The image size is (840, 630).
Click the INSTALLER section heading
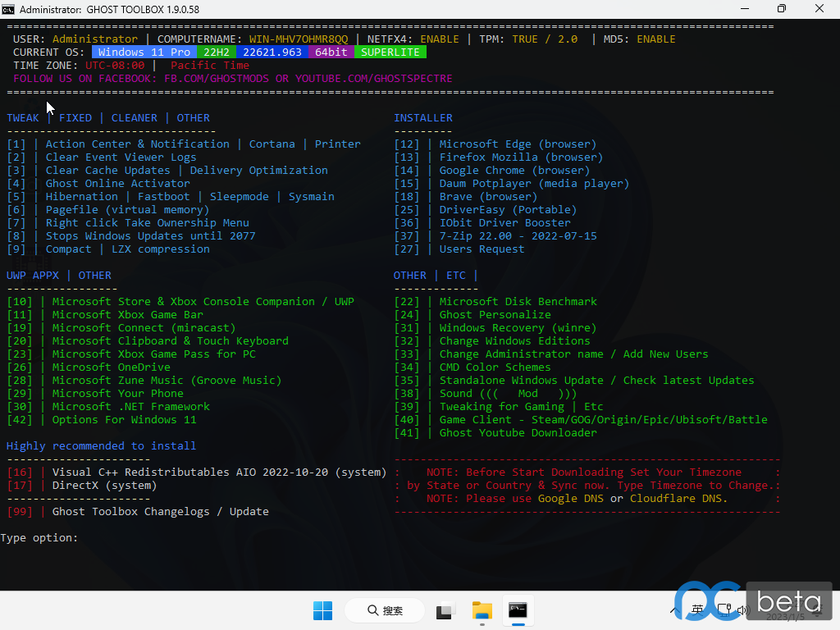point(423,118)
